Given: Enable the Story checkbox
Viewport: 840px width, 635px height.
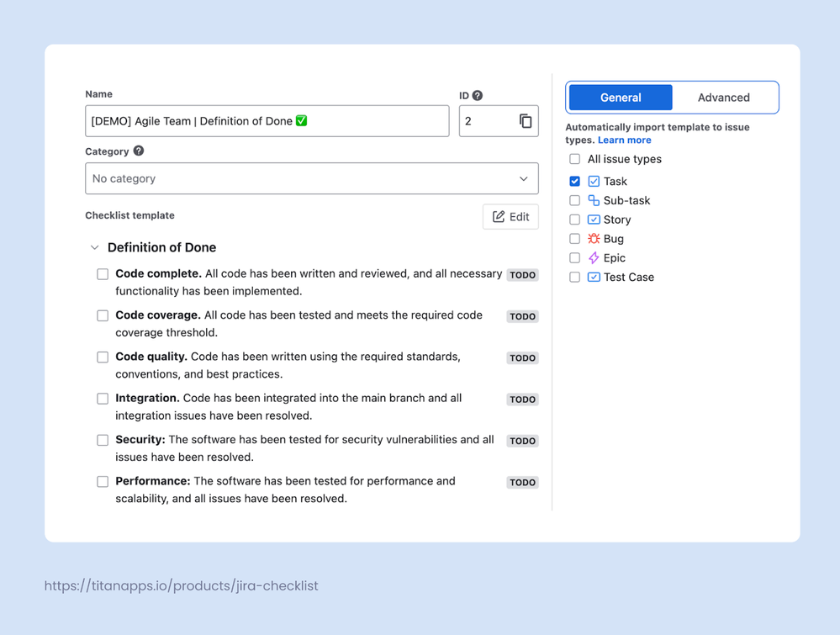Looking at the screenshot, I should coord(575,220).
